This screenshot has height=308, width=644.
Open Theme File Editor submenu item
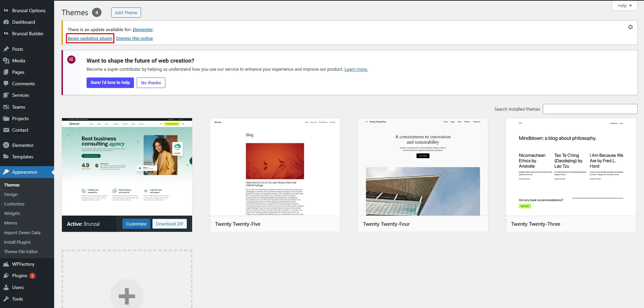(21, 251)
